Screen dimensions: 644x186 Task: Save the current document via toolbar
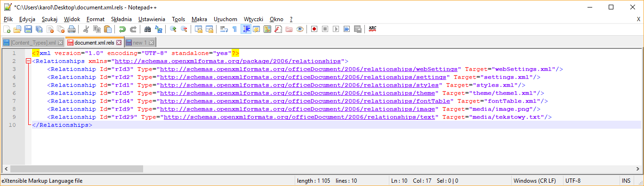tap(28, 29)
